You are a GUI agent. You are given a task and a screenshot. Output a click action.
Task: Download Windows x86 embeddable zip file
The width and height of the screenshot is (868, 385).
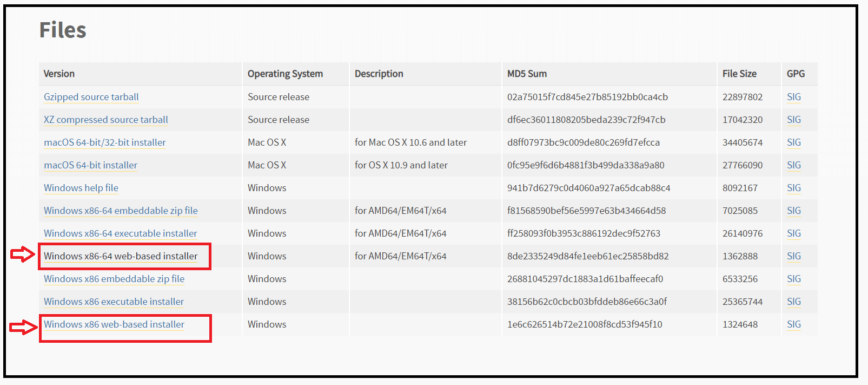point(114,279)
